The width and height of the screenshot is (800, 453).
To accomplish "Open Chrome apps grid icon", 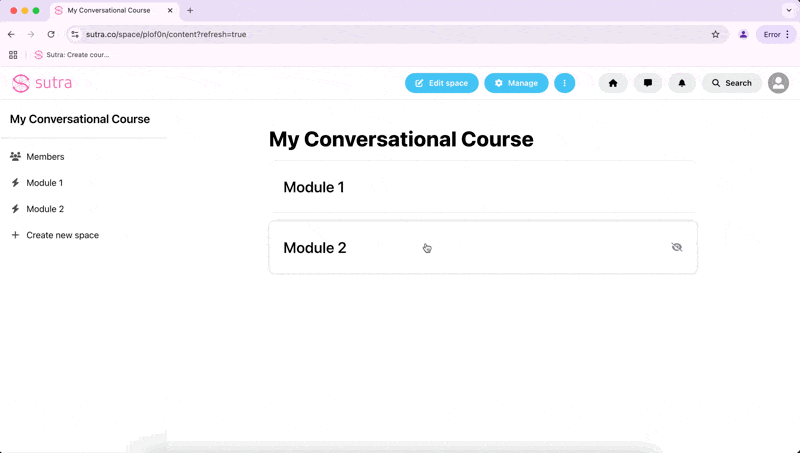I will [13, 55].
